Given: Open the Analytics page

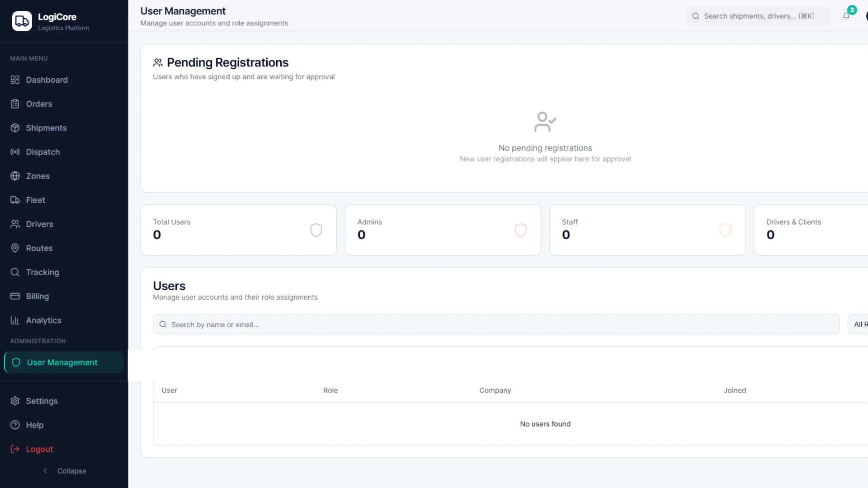Looking at the screenshot, I should 64,320.
